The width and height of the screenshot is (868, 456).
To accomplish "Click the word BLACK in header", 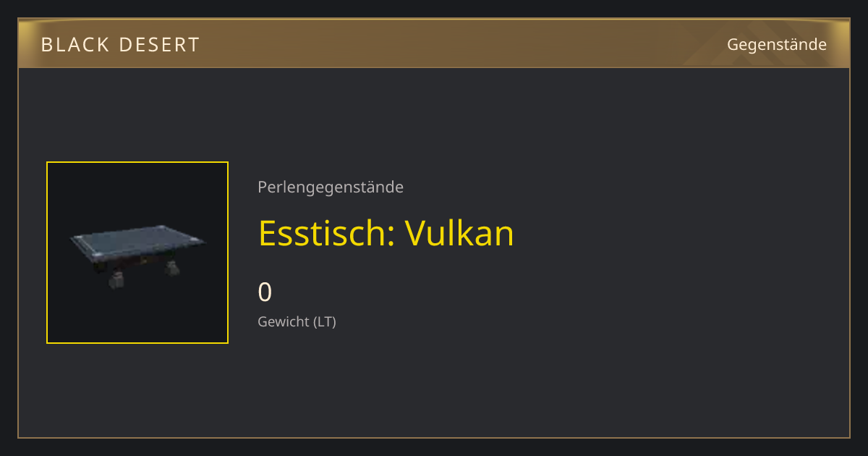I will pyautogui.click(x=73, y=45).
